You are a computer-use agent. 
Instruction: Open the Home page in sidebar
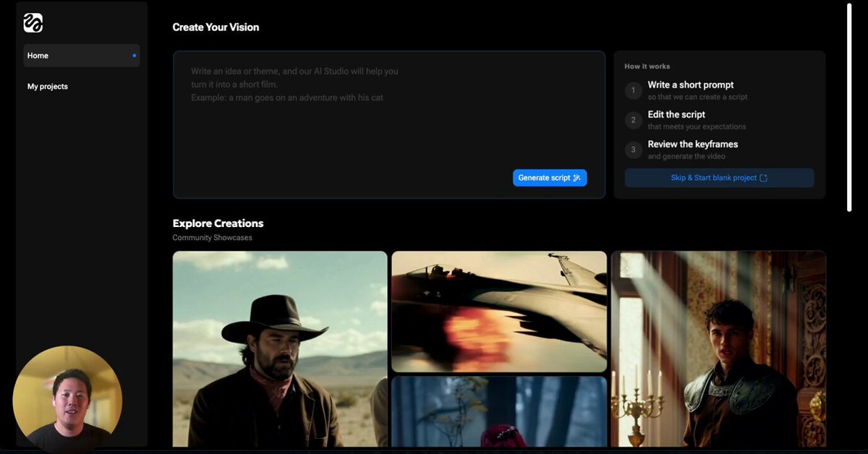[x=81, y=56]
